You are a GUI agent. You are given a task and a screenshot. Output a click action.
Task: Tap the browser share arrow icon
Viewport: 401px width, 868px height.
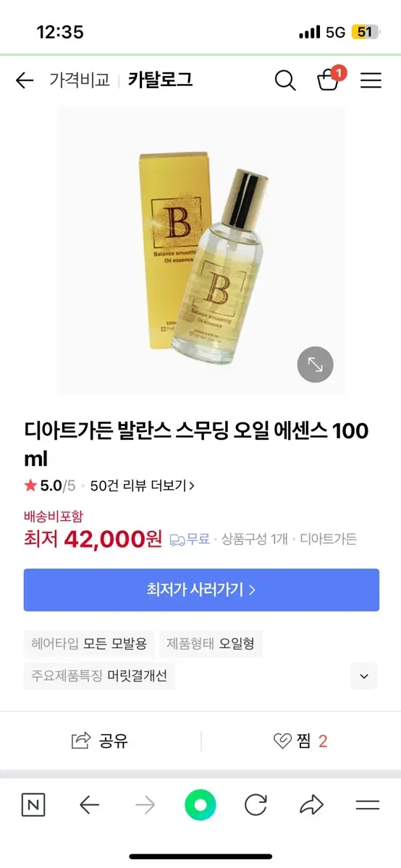click(x=311, y=805)
